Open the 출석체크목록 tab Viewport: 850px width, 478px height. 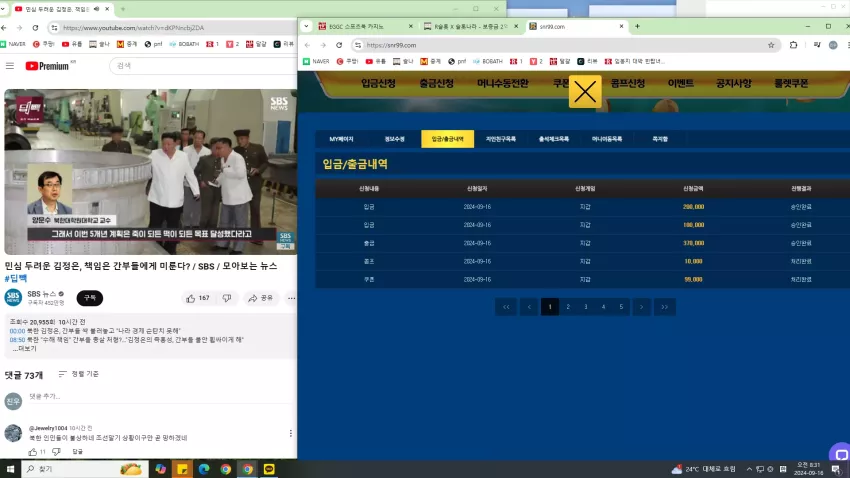click(x=553, y=139)
